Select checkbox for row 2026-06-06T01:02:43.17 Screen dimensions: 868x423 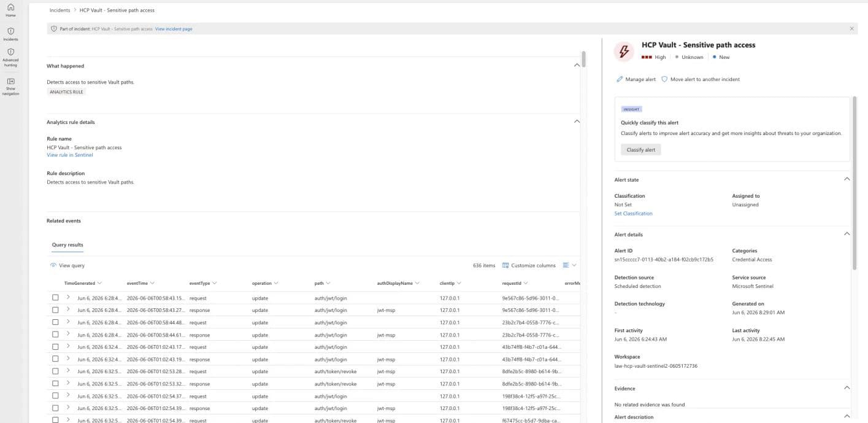click(55, 347)
